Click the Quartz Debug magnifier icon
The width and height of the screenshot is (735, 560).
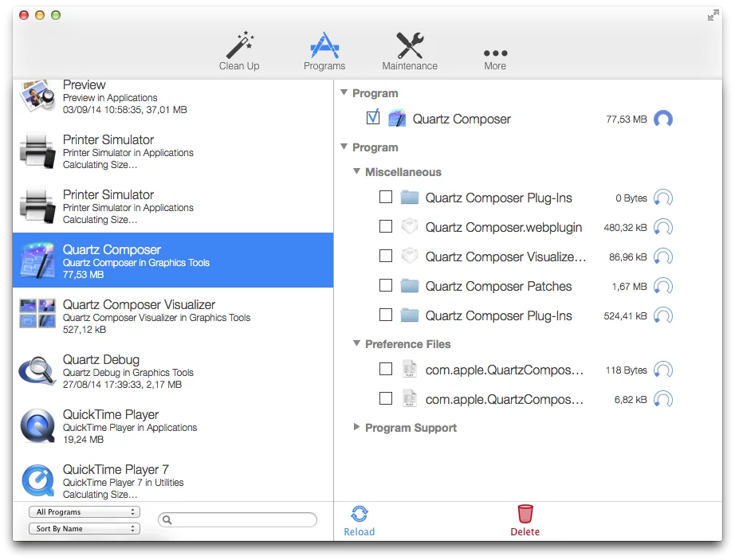(x=37, y=370)
